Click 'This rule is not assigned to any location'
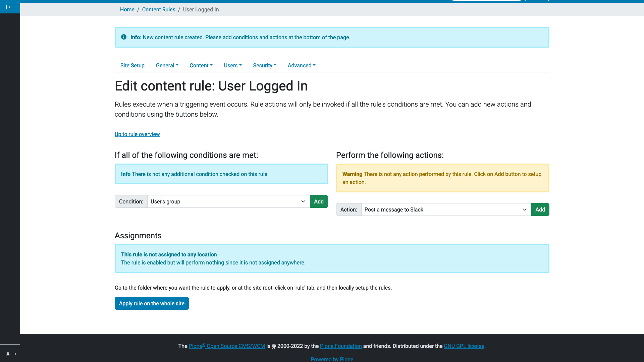Viewport: 644px width, 362px height. (x=169, y=254)
